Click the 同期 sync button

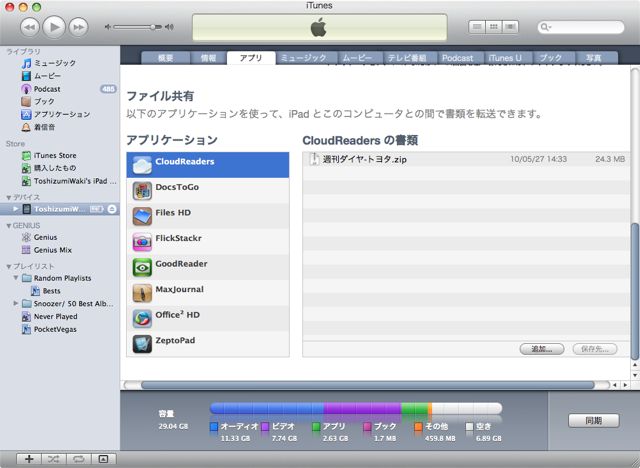(593, 421)
